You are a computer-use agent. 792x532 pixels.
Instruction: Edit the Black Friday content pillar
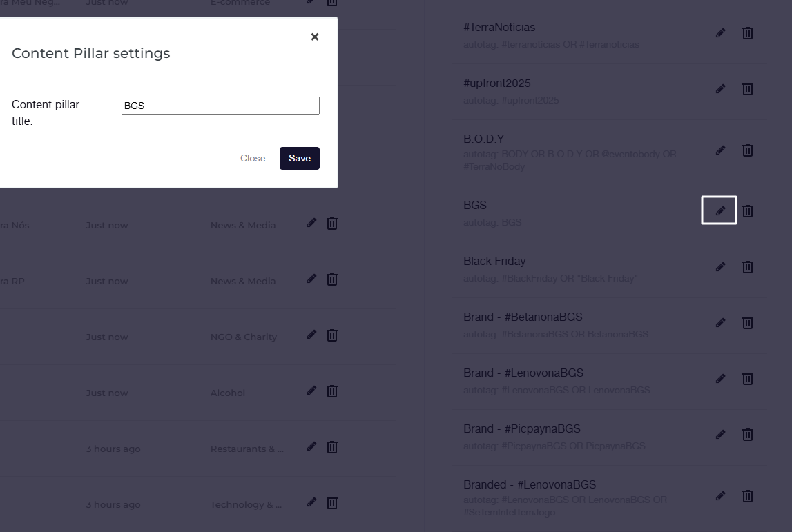(720, 267)
